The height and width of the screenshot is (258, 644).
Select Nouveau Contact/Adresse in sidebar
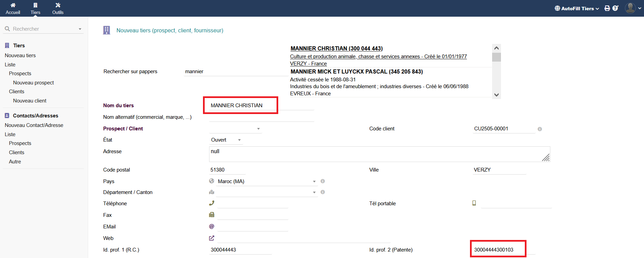(34, 125)
